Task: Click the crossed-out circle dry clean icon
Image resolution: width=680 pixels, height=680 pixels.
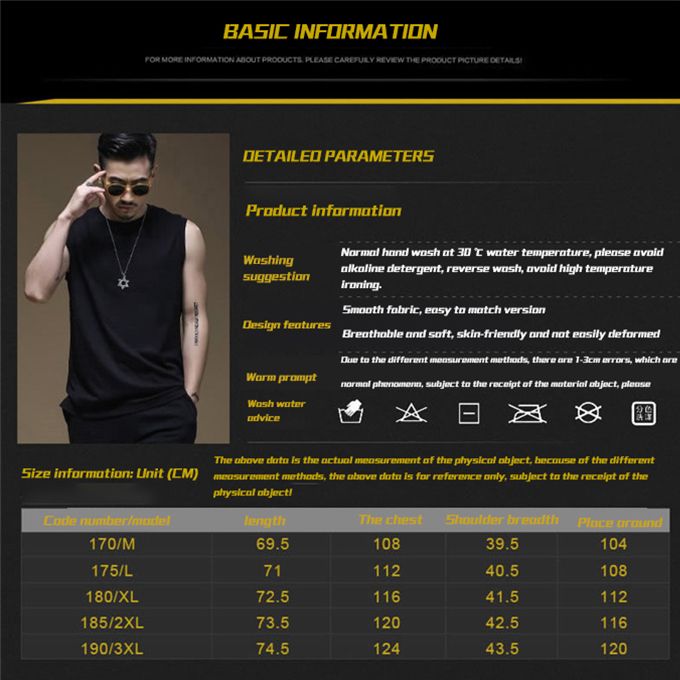Action: click(587, 412)
